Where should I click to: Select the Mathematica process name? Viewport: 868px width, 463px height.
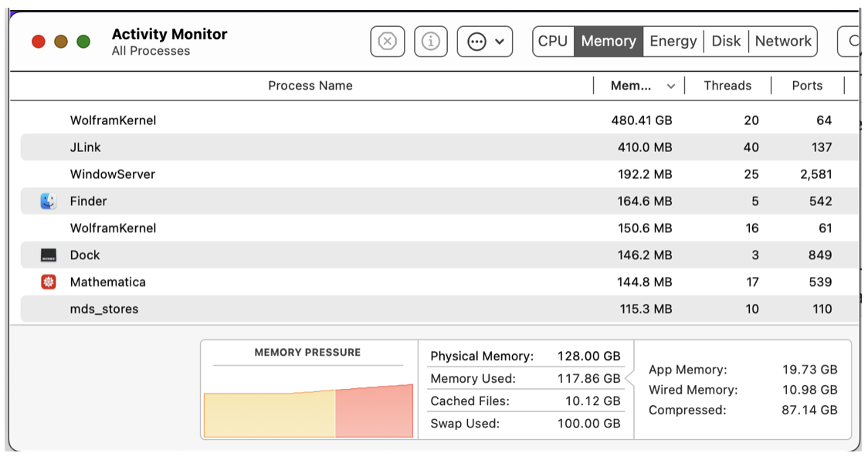[108, 282]
